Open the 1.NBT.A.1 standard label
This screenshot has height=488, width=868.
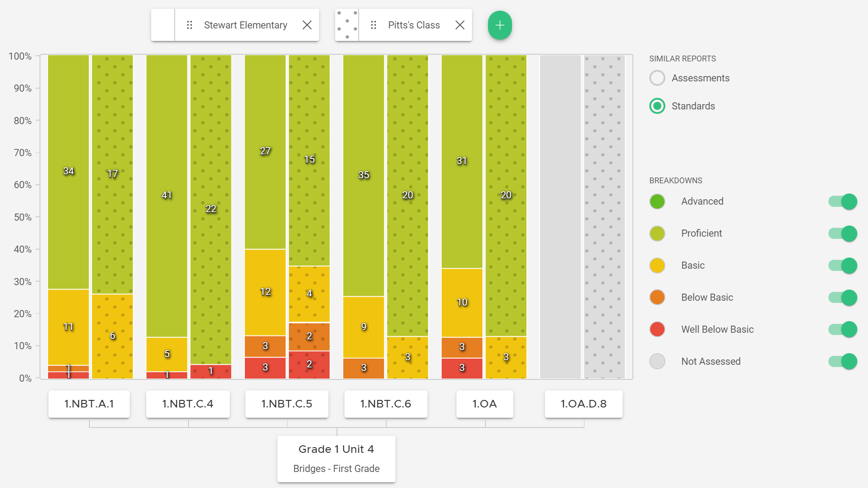(89, 404)
